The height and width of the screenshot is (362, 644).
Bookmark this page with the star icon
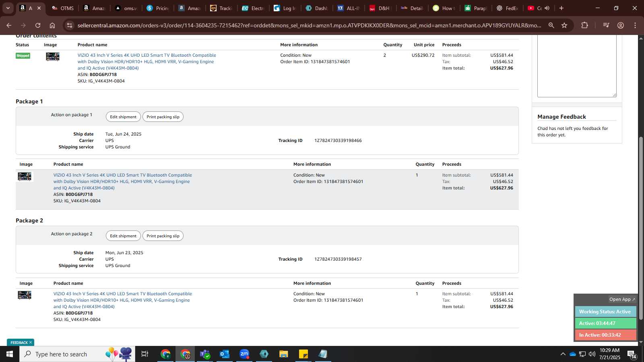(x=564, y=25)
